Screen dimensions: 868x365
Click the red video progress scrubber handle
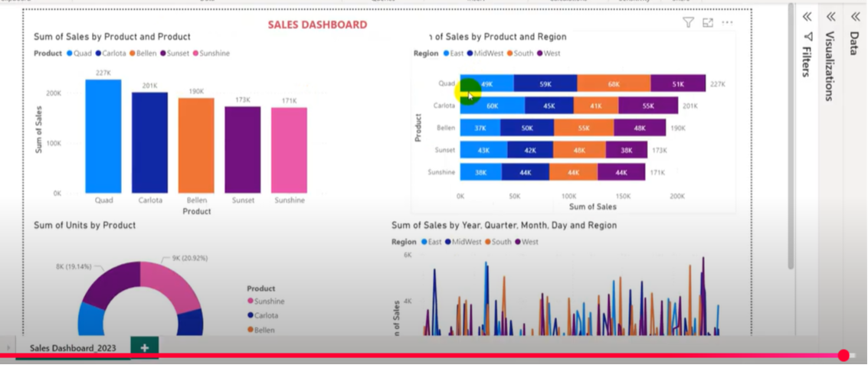843,356
